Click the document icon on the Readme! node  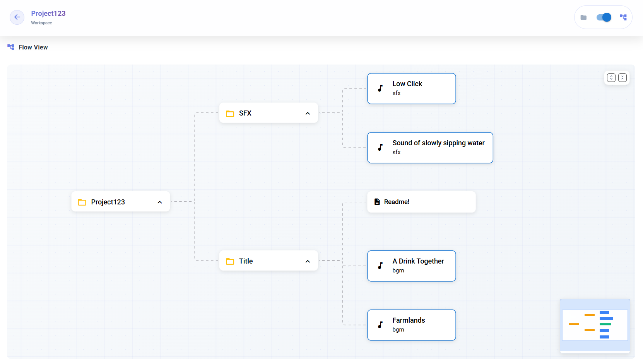point(377,201)
